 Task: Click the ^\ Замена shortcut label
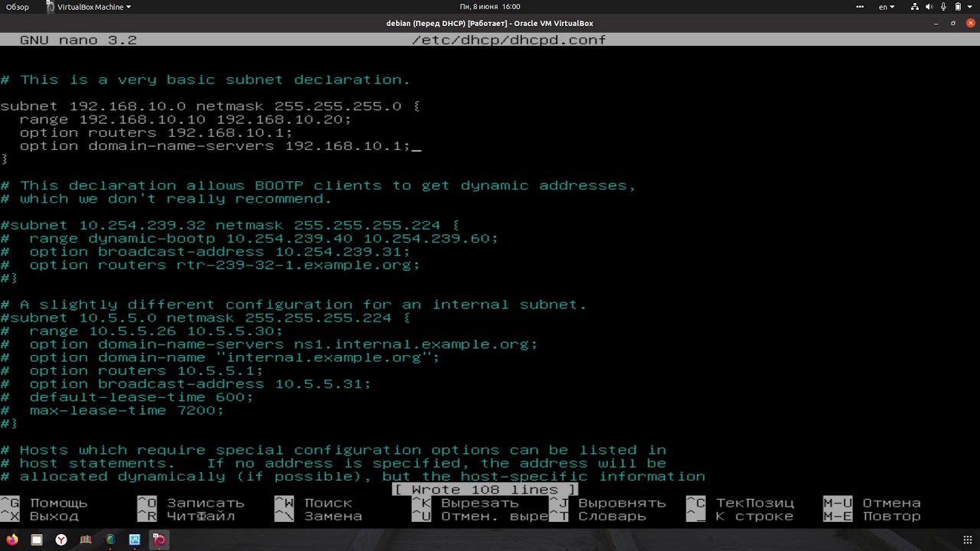(x=318, y=517)
